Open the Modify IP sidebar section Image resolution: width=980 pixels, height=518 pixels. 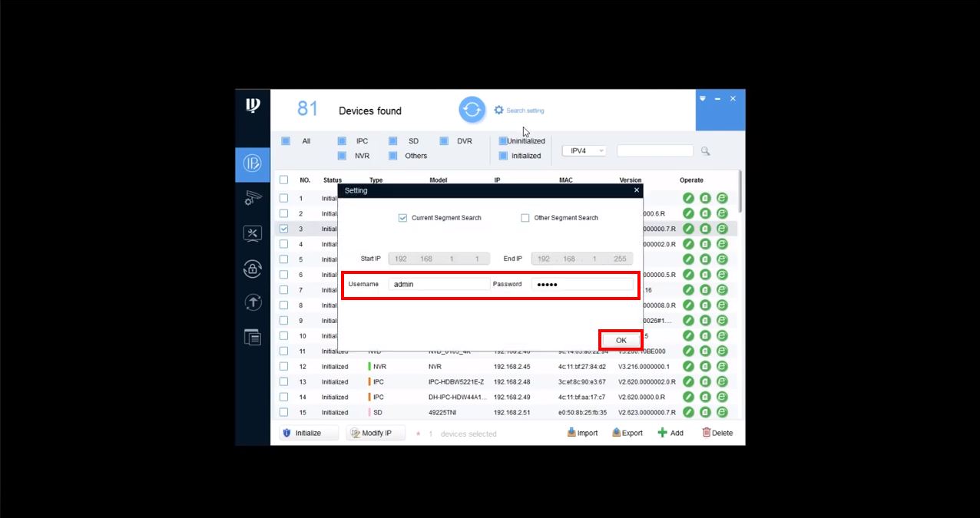(x=253, y=163)
